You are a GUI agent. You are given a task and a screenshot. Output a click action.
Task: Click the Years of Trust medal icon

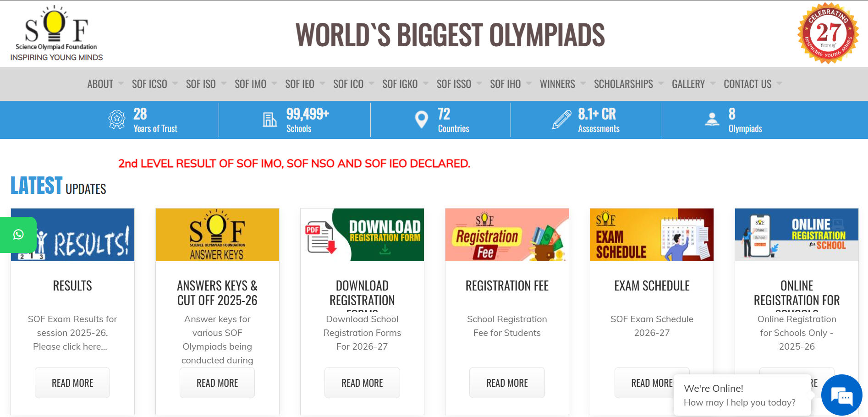117,120
